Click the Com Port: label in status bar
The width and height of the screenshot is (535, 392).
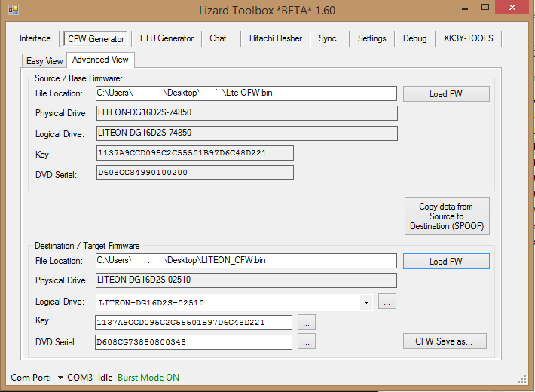coord(31,378)
